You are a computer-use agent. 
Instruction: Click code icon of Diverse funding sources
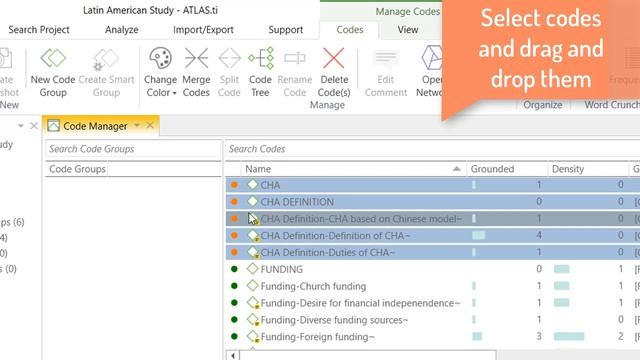[x=253, y=320]
